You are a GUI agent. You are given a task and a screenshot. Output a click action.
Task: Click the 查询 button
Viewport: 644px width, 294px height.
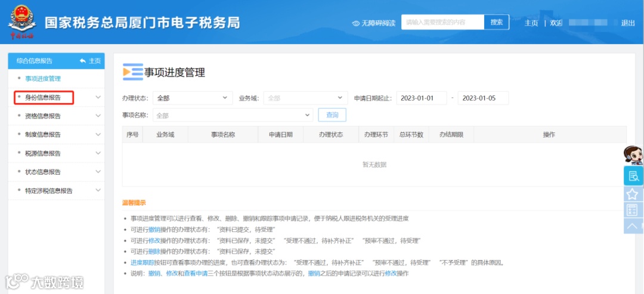click(x=332, y=115)
